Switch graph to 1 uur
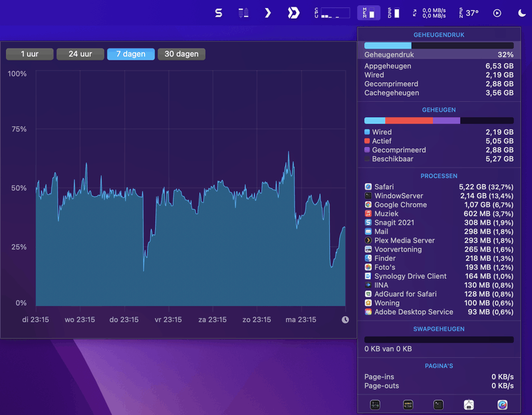Screen dimensions: 532x415 (29, 54)
